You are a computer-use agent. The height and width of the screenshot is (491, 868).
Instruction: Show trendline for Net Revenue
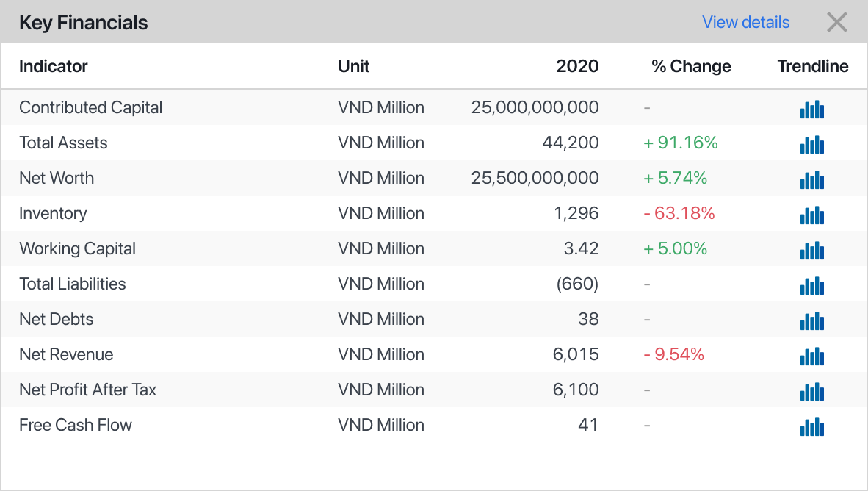[811, 356]
